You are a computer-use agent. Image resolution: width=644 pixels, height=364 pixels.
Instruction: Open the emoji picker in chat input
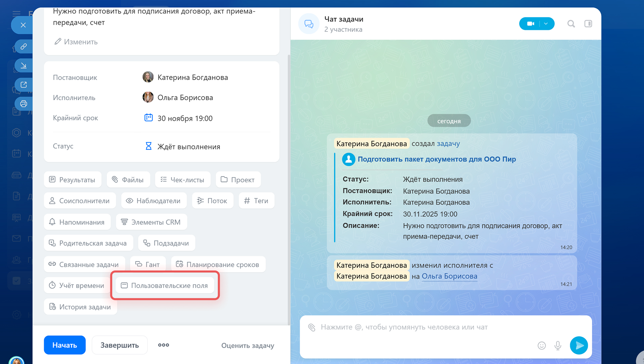542,345
